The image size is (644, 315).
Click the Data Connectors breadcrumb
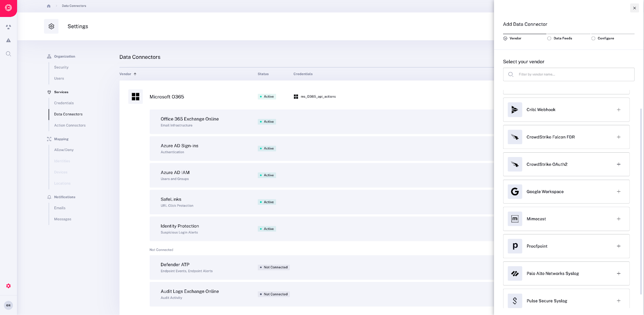click(x=74, y=6)
